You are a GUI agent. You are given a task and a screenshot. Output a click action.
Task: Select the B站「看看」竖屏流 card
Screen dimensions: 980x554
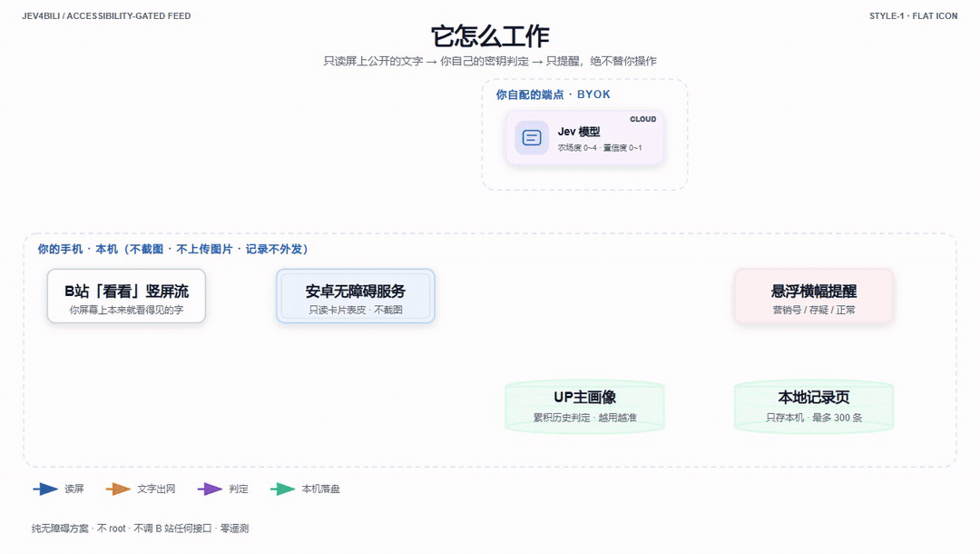126,296
